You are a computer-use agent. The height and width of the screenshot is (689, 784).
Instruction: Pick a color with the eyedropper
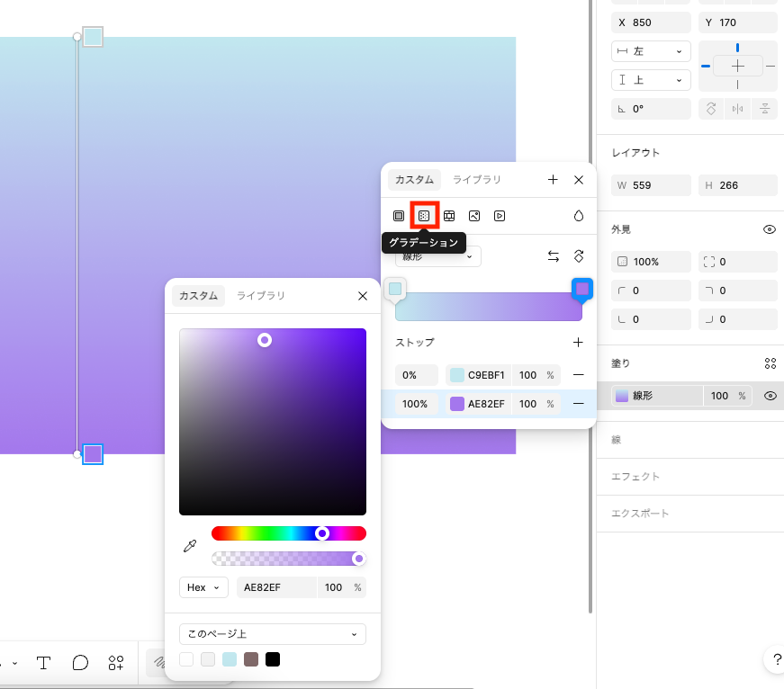pos(190,546)
